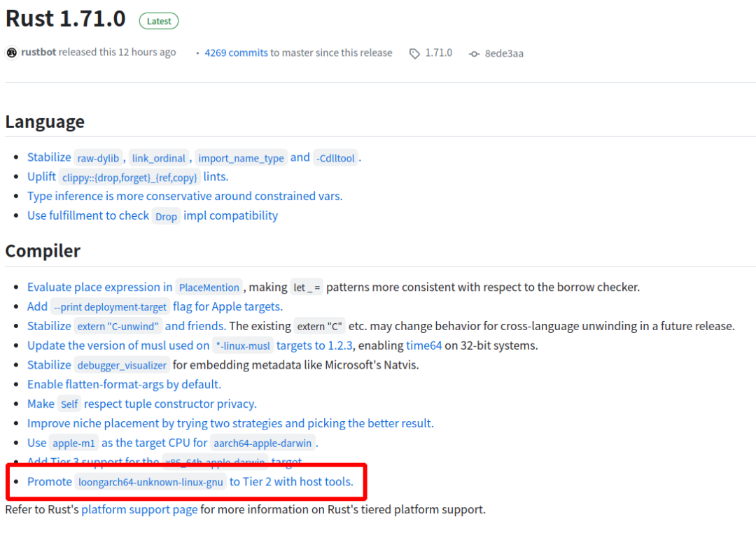Open the platform support page link

139,509
